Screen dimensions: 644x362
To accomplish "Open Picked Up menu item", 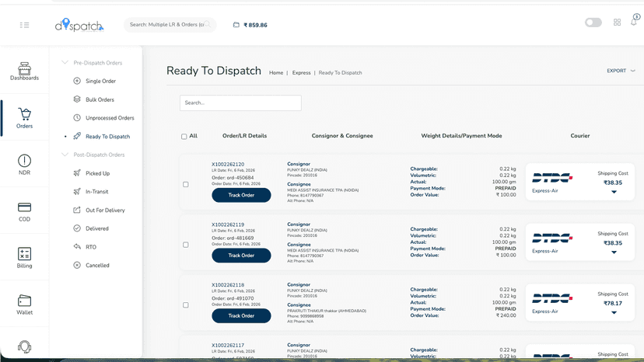I will click(97, 173).
